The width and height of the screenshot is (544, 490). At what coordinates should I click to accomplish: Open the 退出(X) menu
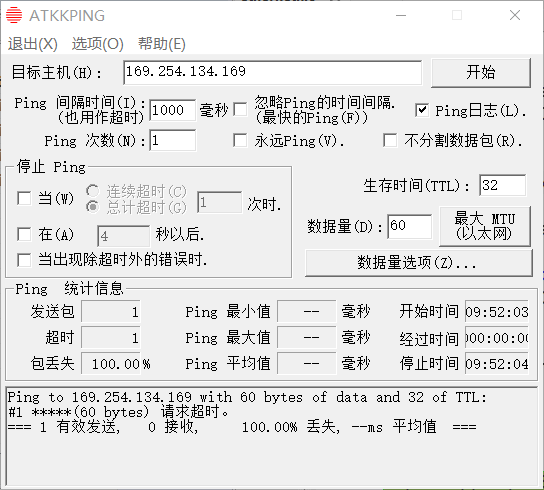click(33, 44)
